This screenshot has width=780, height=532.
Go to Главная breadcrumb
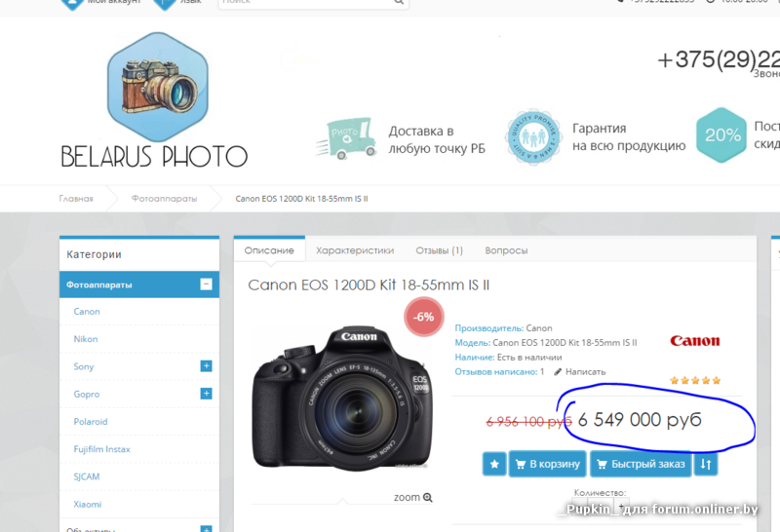(x=76, y=199)
